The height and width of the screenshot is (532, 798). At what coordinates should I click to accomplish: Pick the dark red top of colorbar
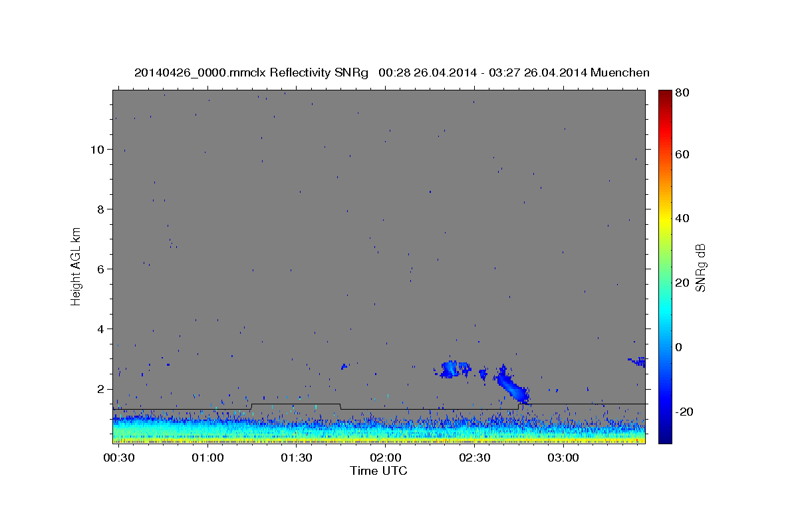(665, 94)
